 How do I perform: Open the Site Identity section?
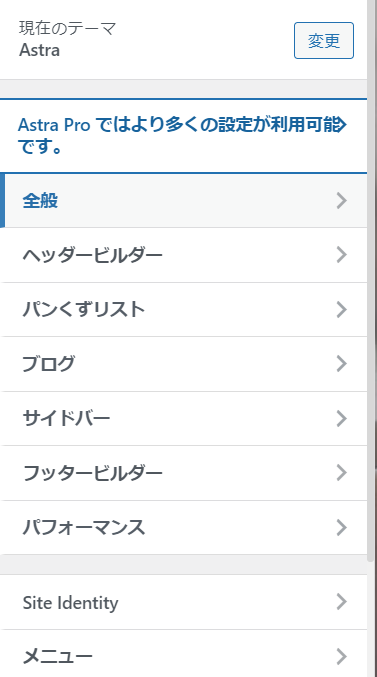click(x=184, y=602)
